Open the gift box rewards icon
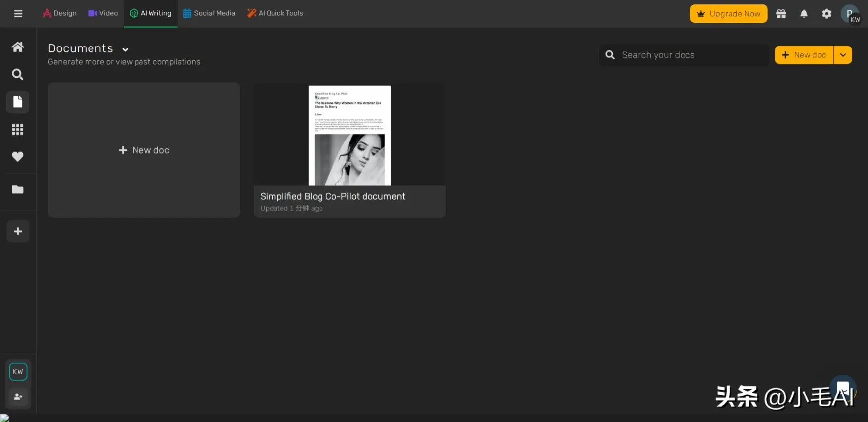The height and width of the screenshot is (422, 868). coord(781,14)
